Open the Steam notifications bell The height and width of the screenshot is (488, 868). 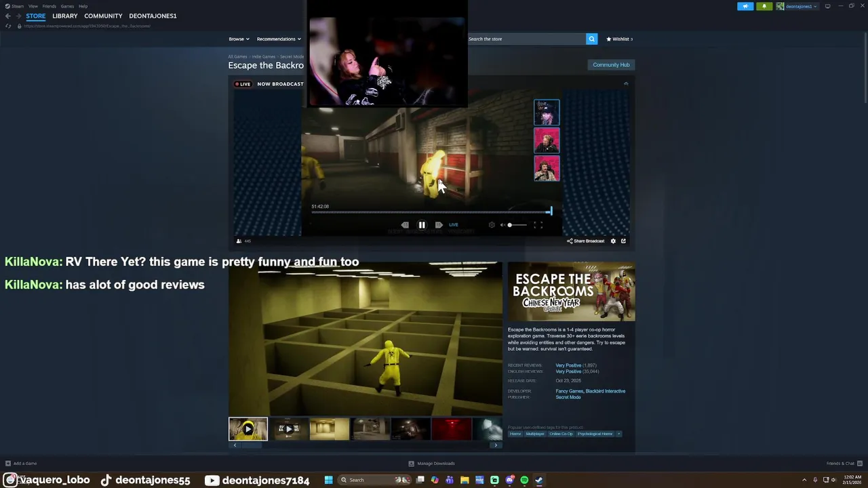pos(764,6)
